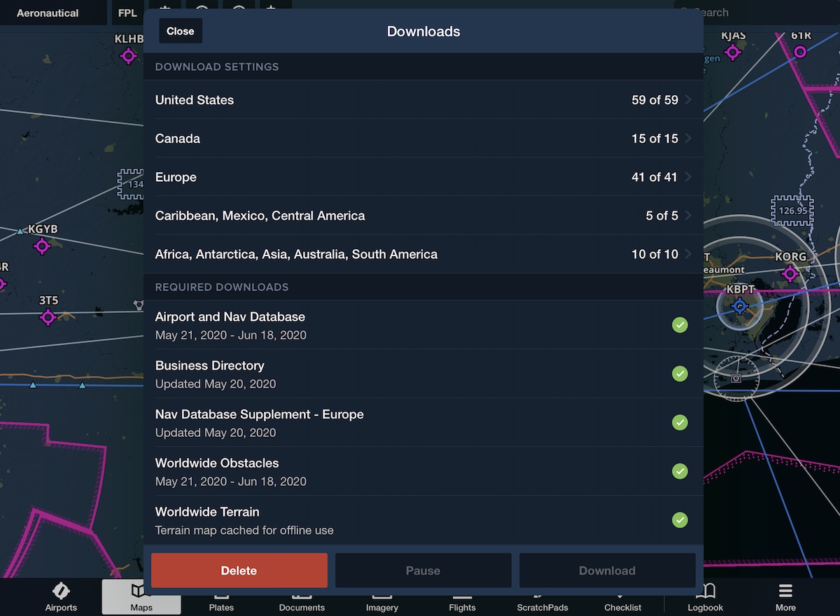Select the KGYB airport symbol on map
The image size is (840, 616).
click(42, 246)
